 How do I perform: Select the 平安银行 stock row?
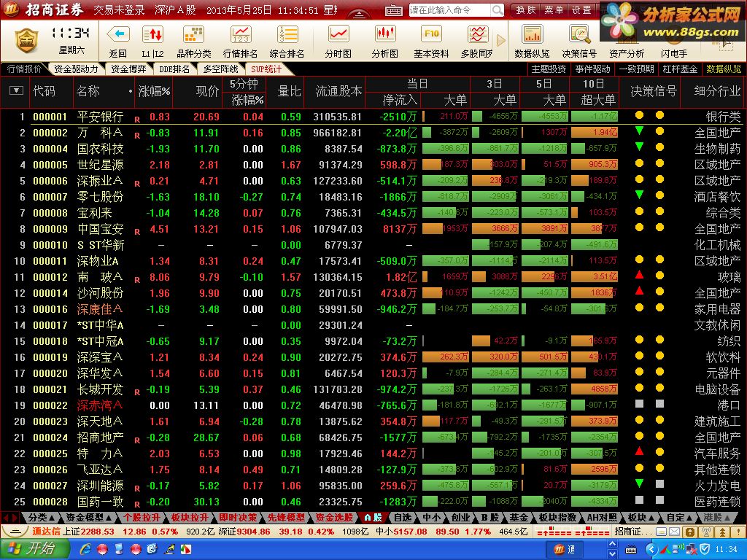point(373,117)
